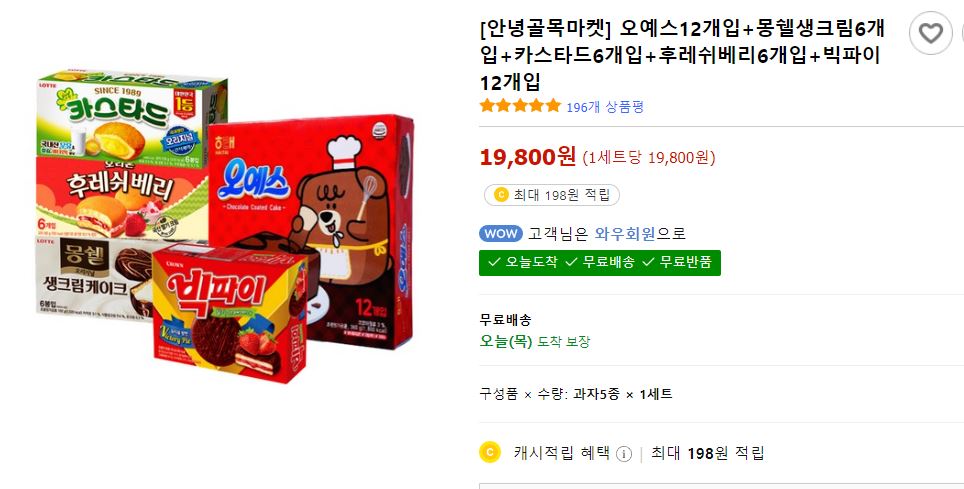
Task: Click the 오늘(목) 도착 보장 delivery text
Action: click(x=535, y=341)
